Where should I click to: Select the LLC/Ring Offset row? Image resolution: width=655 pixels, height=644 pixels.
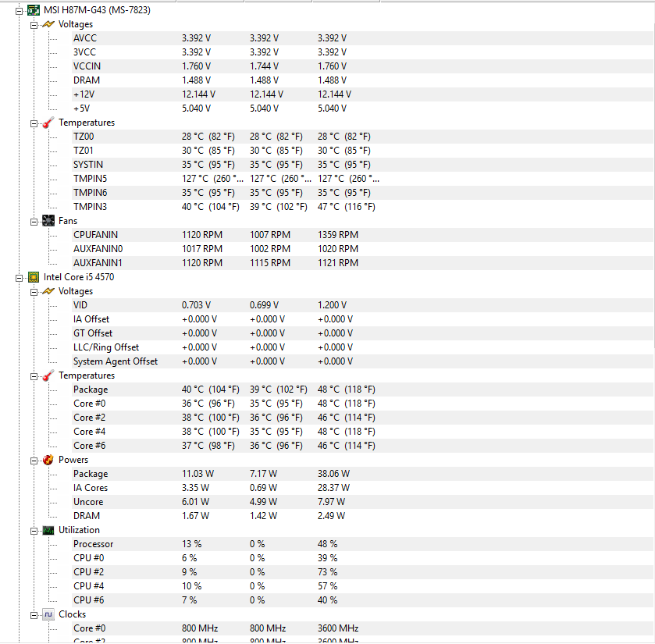click(362, 347)
